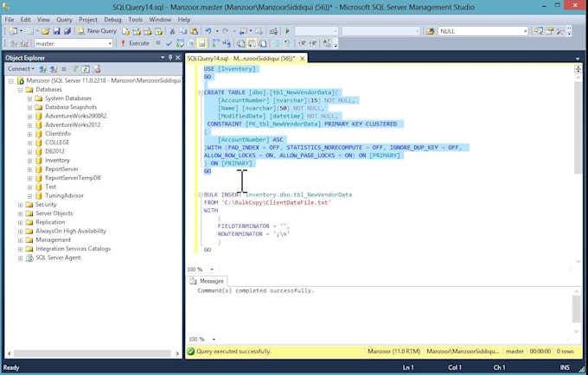The height and width of the screenshot is (375, 588).
Task: Click the Undo arrow icon
Action: (208, 31)
